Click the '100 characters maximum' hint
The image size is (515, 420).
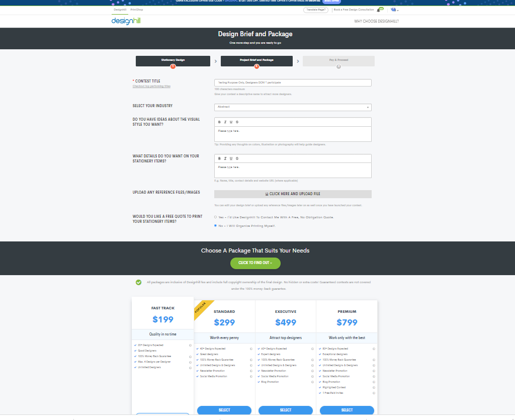pyautogui.click(x=229, y=90)
